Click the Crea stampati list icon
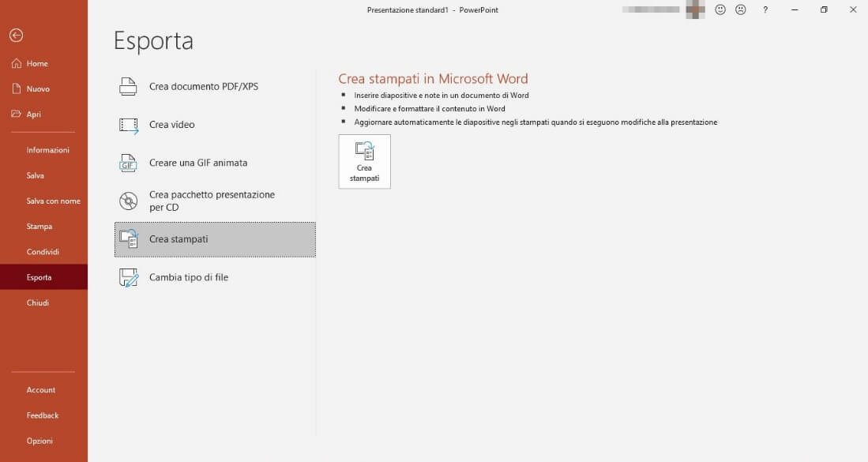This screenshot has width=868, height=462. click(x=129, y=239)
